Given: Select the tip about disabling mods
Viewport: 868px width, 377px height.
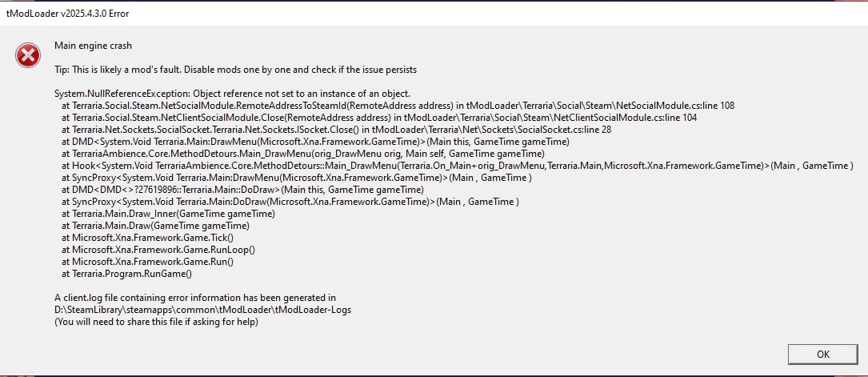Looking at the screenshot, I should 235,70.
